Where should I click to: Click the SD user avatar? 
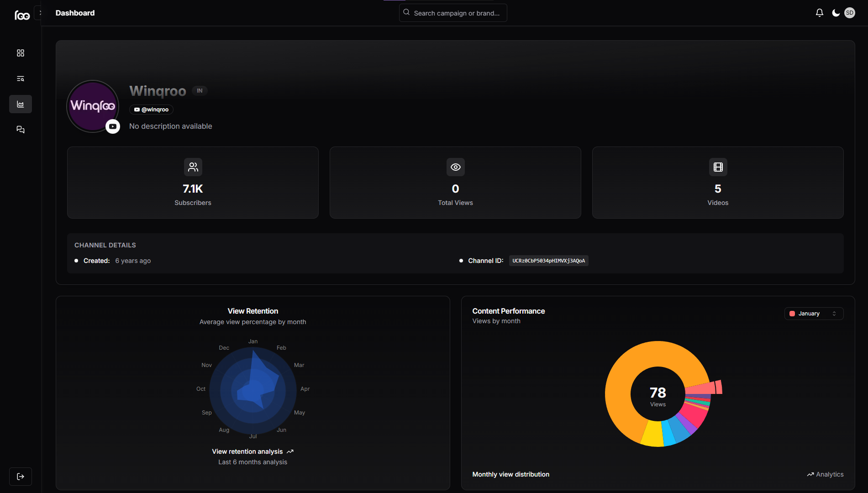point(850,13)
